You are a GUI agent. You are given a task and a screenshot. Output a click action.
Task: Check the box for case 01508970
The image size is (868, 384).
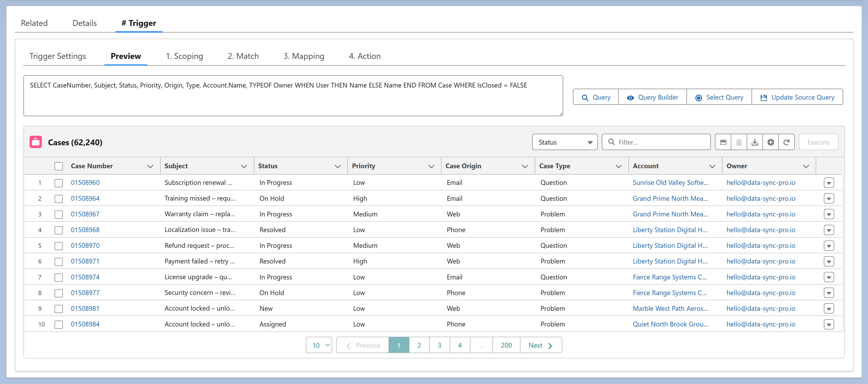[x=59, y=246]
